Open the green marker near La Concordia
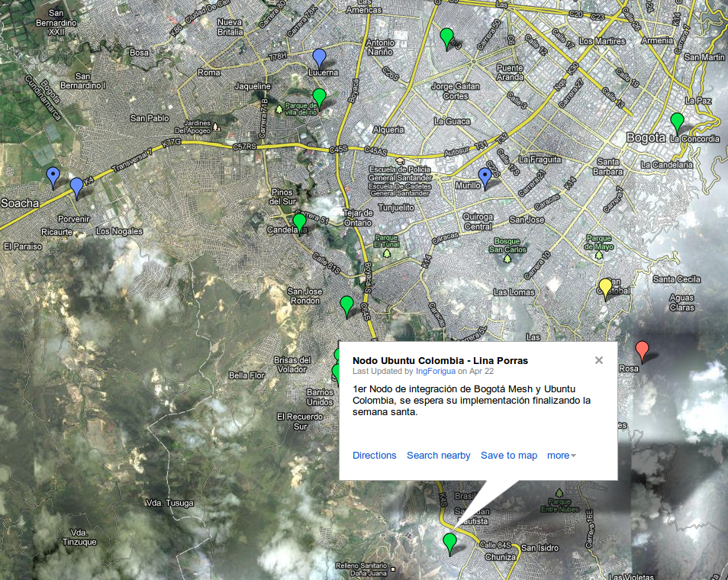728x580 pixels. click(676, 122)
